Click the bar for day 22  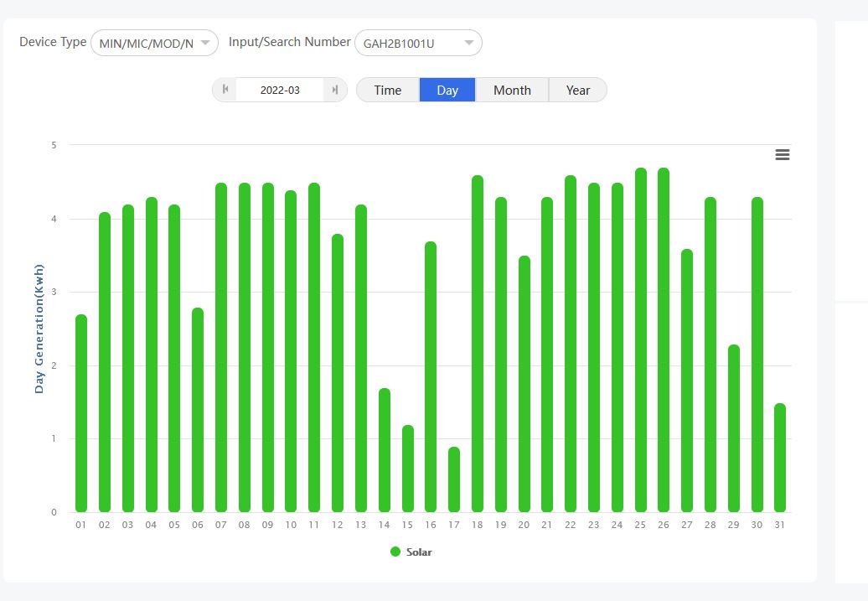[x=571, y=344]
